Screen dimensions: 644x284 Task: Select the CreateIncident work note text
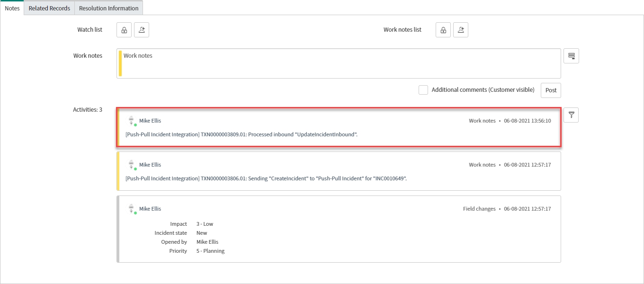click(x=266, y=178)
